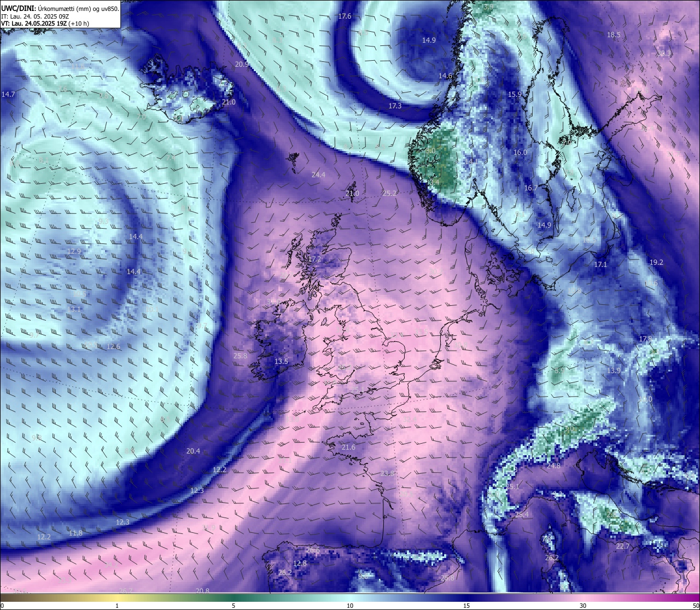Pick the 17.1 value label
The image size is (700, 610).
pyautogui.click(x=600, y=265)
